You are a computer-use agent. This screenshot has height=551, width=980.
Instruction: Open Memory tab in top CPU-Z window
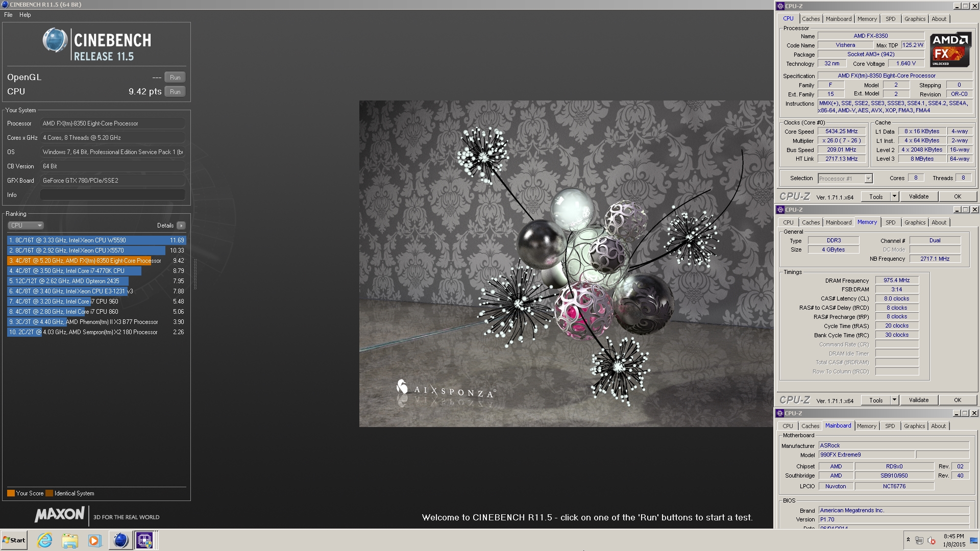(867, 19)
